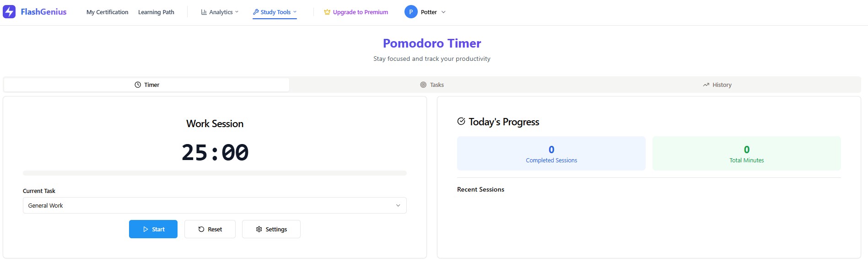Screen dimensions: 868x273
Task: Open timer Settings with gear button
Action: point(271,229)
